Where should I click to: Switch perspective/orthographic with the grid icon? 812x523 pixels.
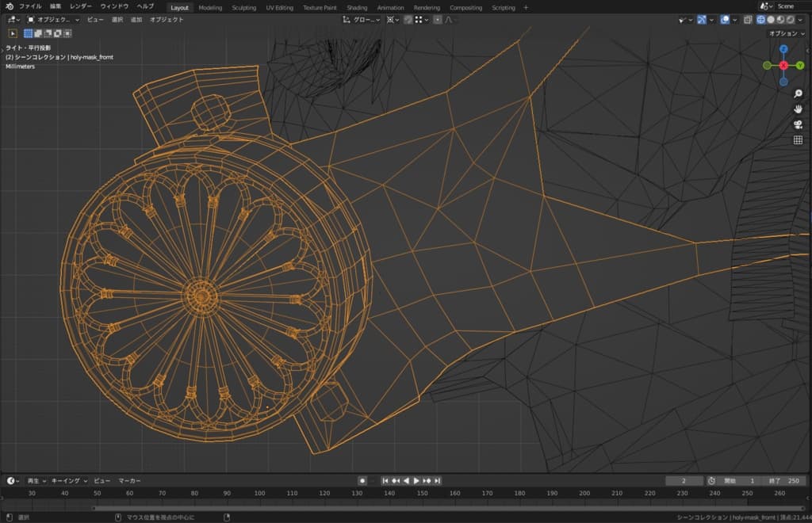tap(798, 140)
